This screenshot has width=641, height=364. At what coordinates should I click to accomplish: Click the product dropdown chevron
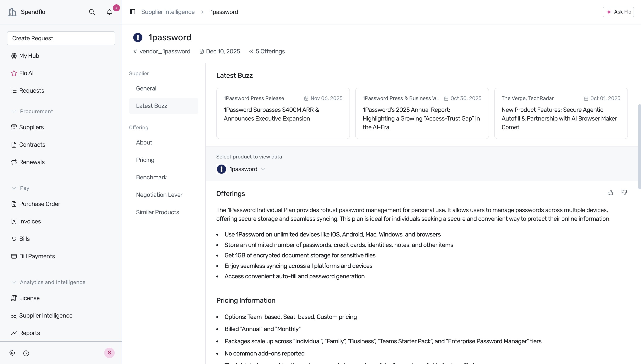tap(263, 169)
